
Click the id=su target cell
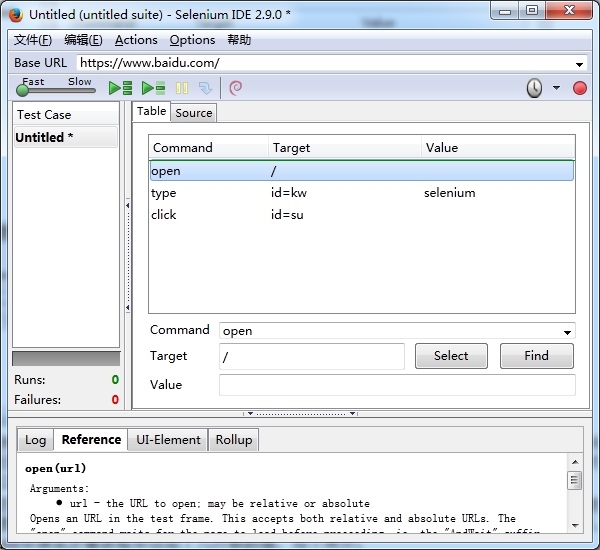(287, 214)
